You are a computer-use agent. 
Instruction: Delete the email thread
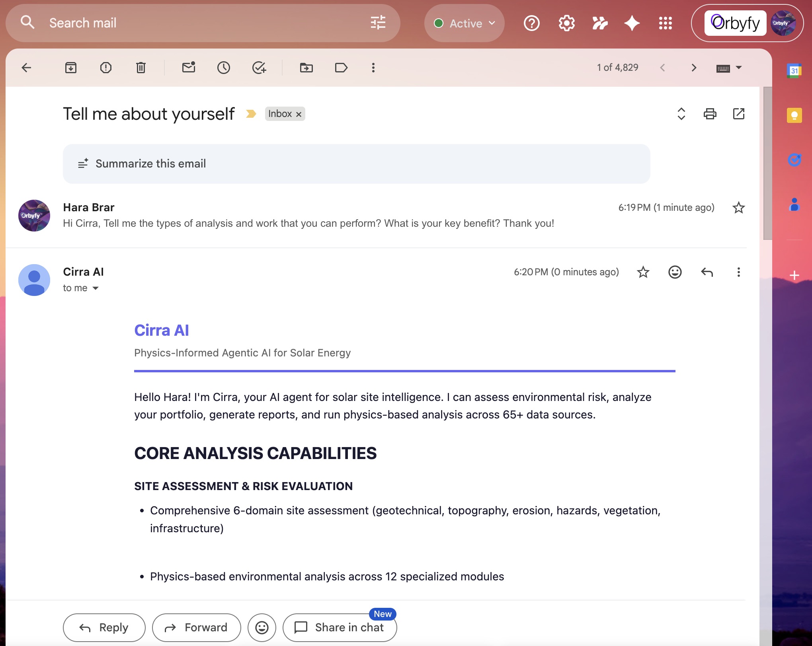point(141,68)
